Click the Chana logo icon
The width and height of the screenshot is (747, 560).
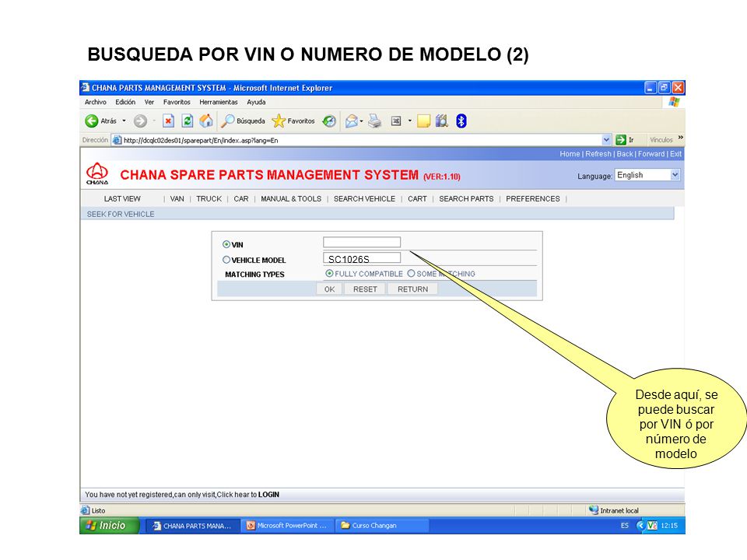tap(97, 173)
